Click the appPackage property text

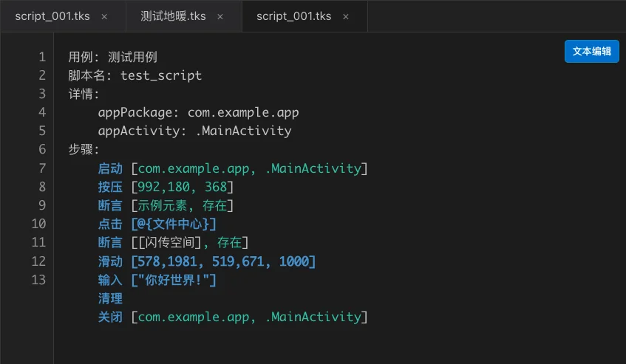137,112
